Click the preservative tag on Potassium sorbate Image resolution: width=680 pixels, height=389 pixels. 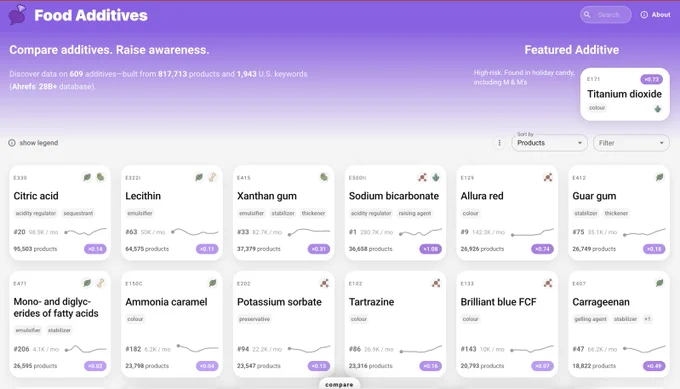point(255,319)
